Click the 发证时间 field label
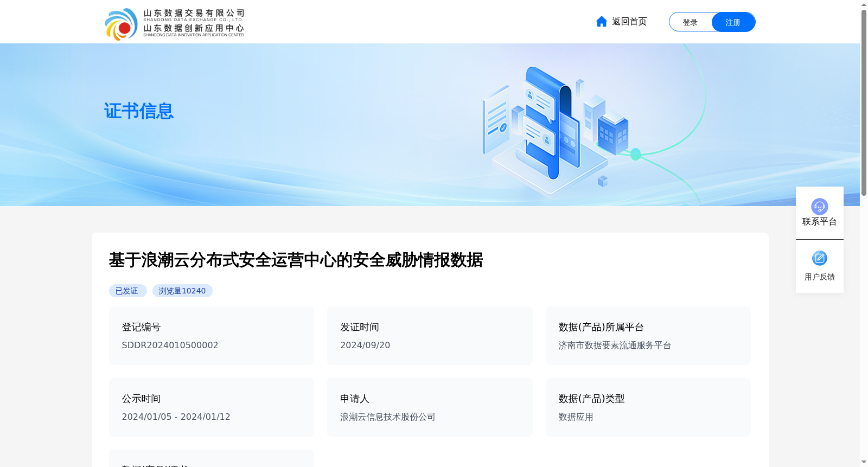The image size is (868, 467). pyautogui.click(x=360, y=327)
